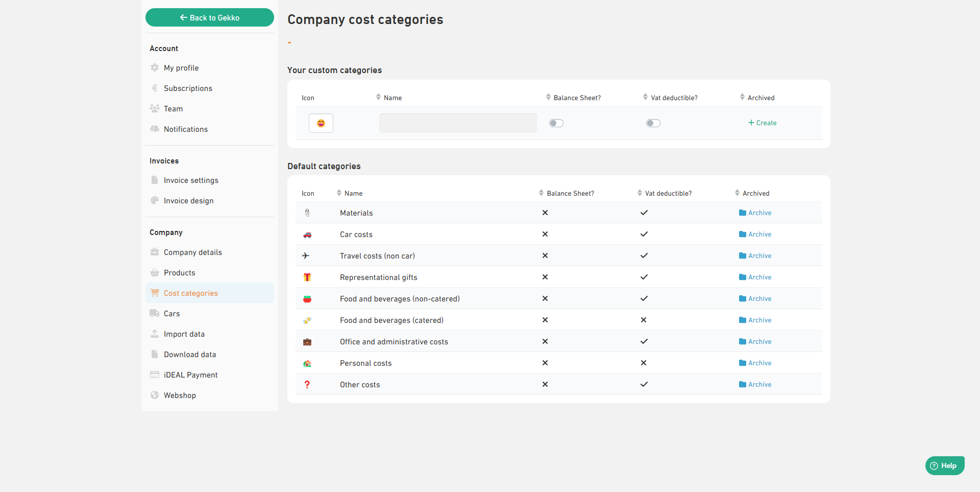Click the airplane icon for Travel costs
Screen dimensions: 980x492
306,256
